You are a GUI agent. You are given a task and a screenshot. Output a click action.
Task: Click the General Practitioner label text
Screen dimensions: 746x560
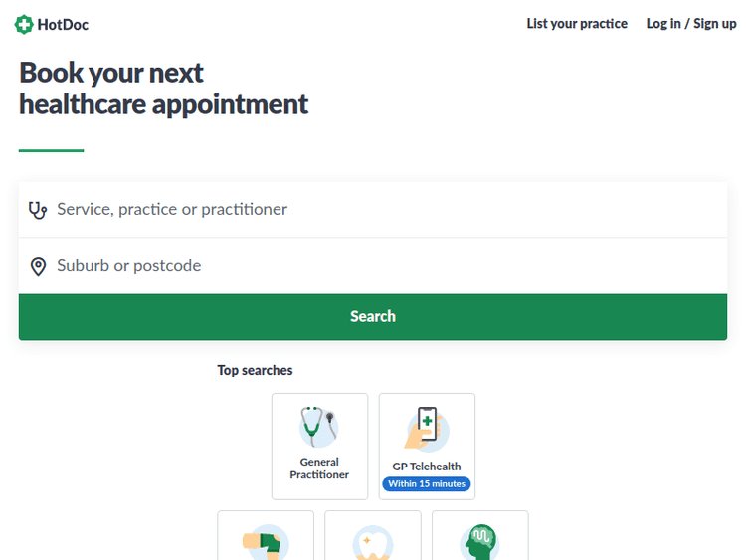point(319,468)
